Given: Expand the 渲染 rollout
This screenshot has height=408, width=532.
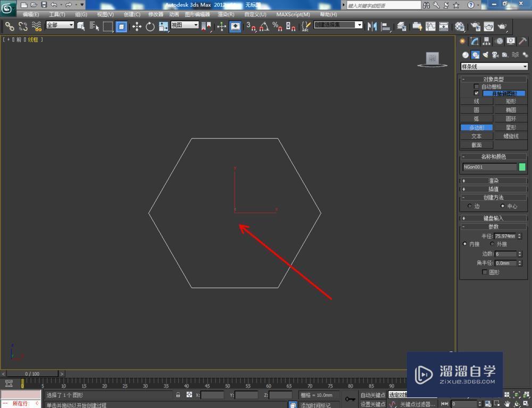Looking at the screenshot, I should pos(494,181).
